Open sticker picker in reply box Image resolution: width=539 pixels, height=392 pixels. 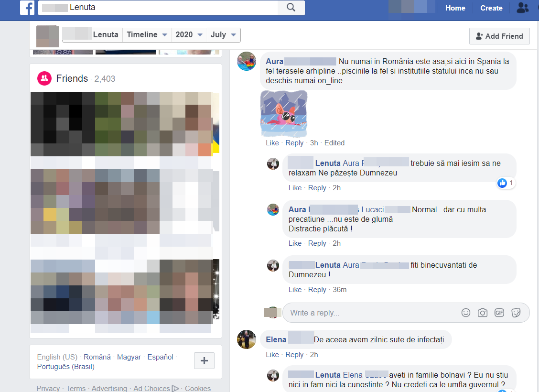pyautogui.click(x=516, y=313)
